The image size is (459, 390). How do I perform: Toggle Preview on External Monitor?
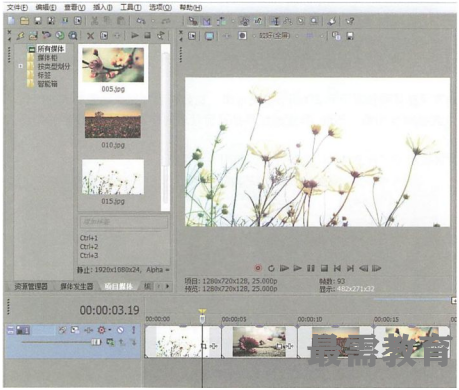[x=209, y=36]
